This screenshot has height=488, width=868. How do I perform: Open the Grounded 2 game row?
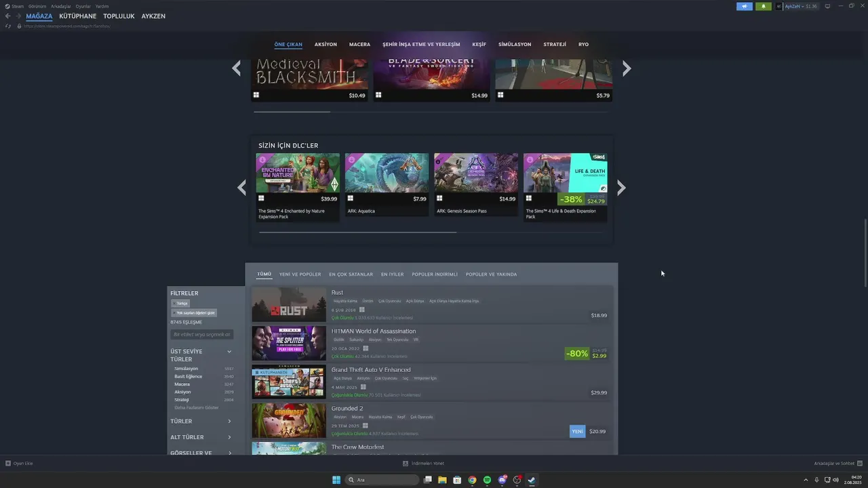tap(432, 421)
